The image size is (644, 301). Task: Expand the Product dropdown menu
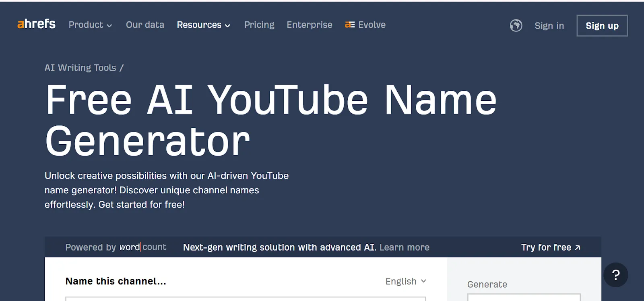pyautogui.click(x=90, y=25)
